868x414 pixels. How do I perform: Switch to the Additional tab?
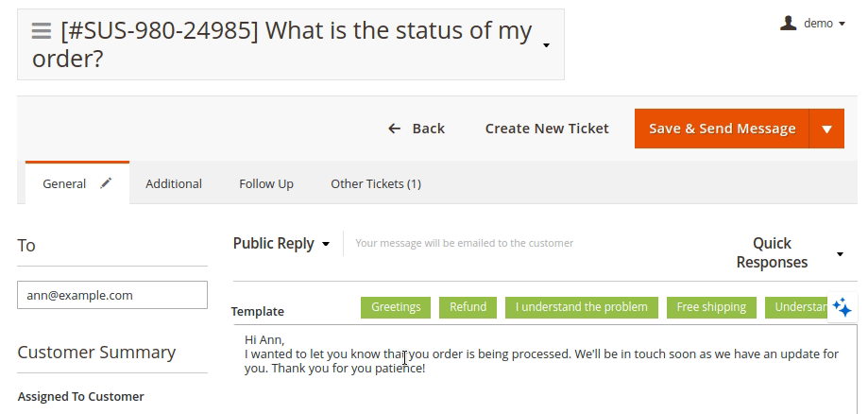pyautogui.click(x=174, y=183)
